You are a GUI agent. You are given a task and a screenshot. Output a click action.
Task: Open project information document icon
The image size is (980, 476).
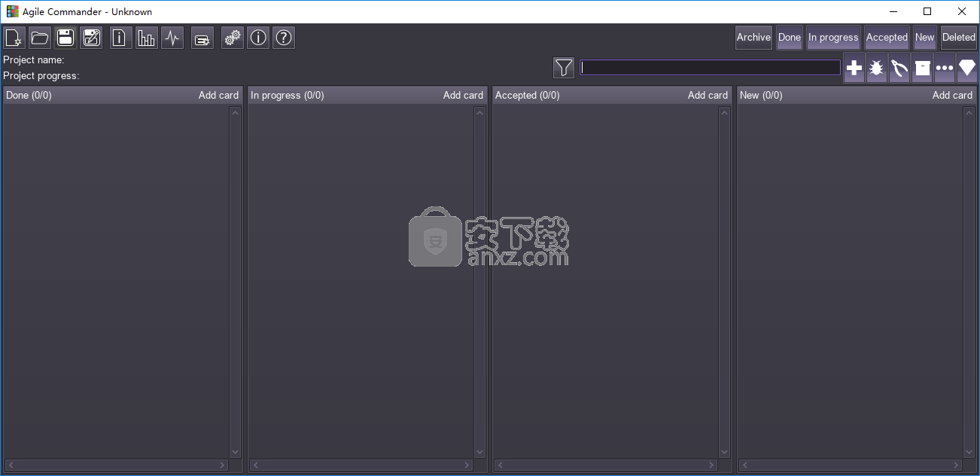pyautogui.click(x=121, y=38)
